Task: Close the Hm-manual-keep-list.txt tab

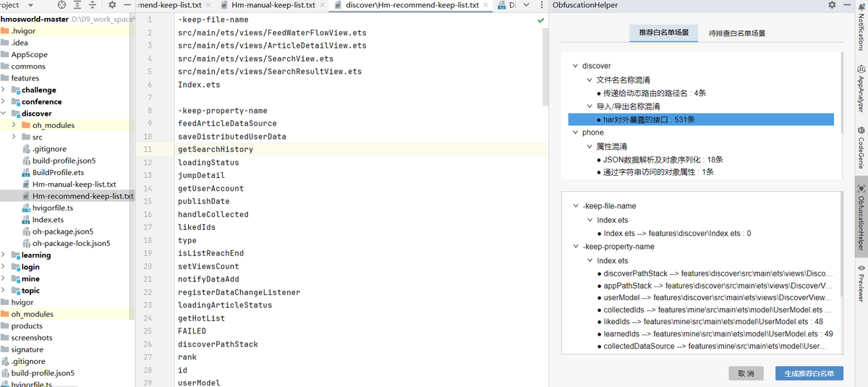Action: pyautogui.click(x=321, y=5)
